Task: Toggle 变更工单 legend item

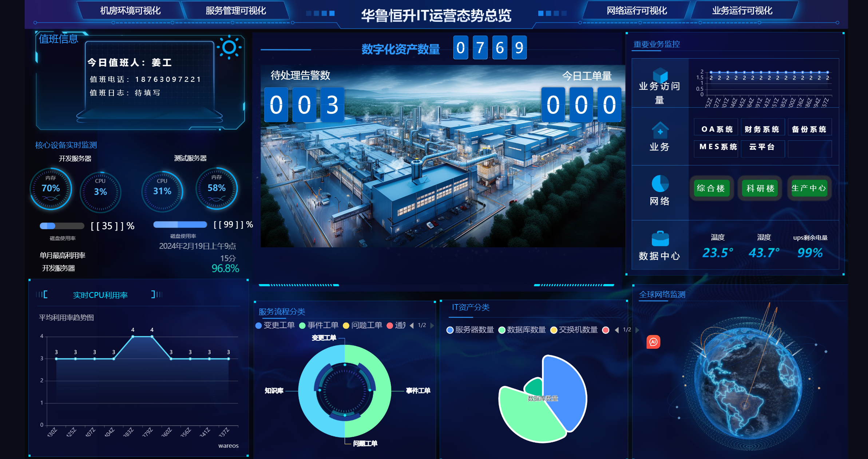Action: click(275, 325)
